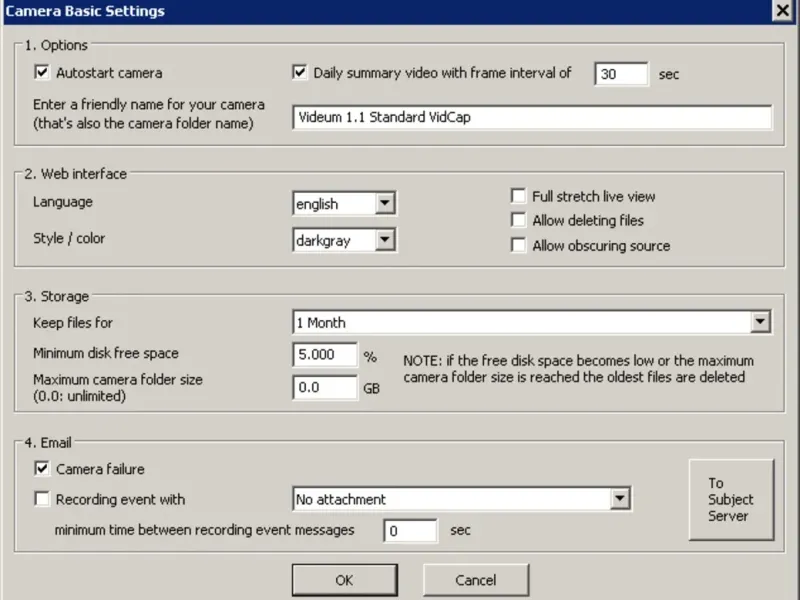Enable Recording event with checkbox
This screenshot has width=800, height=600.
point(42,500)
